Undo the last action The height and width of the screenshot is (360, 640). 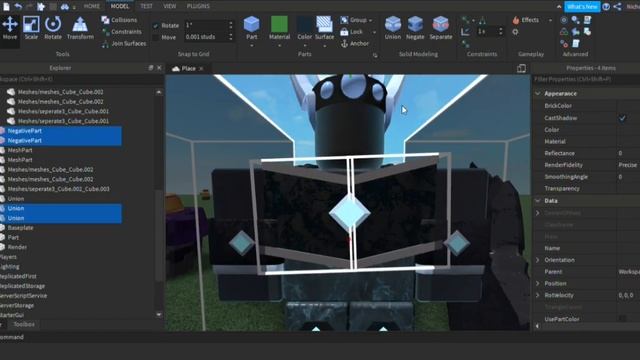[18, 6]
